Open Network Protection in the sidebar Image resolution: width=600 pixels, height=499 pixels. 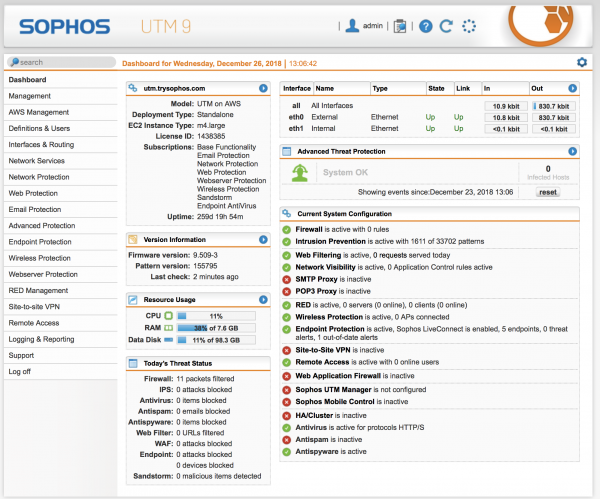pos(39,176)
